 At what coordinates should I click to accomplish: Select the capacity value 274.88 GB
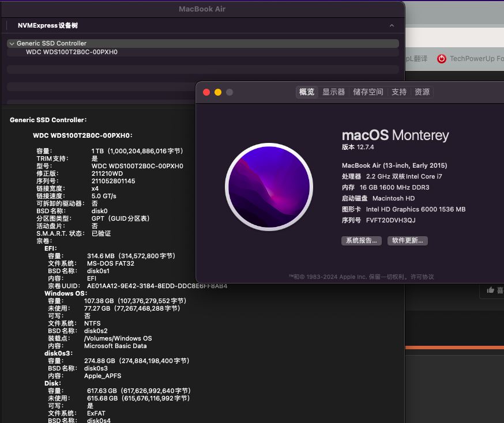(x=137, y=361)
